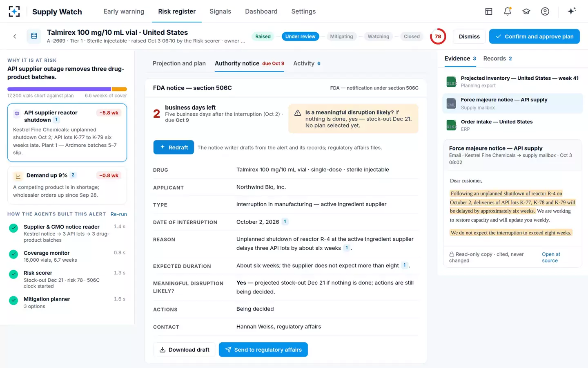This screenshot has height=368, width=588.
Task: Open Settings in the top navigation
Action: click(x=303, y=11)
